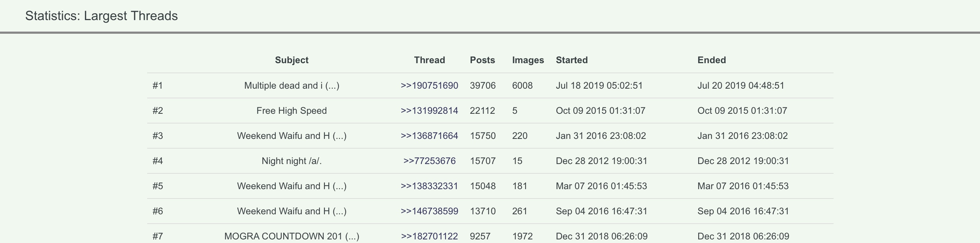Click posts count 39706
This screenshot has width=980, height=243.
click(x=483, y=85)
